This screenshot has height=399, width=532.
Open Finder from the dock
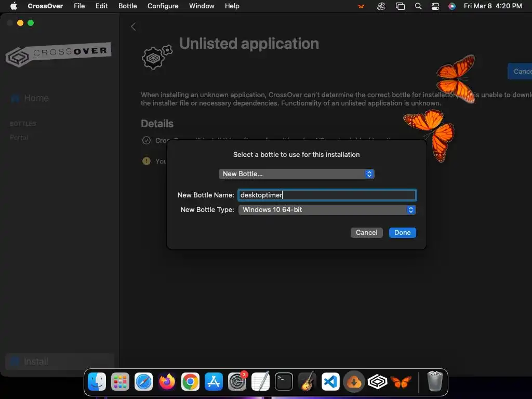97,381
